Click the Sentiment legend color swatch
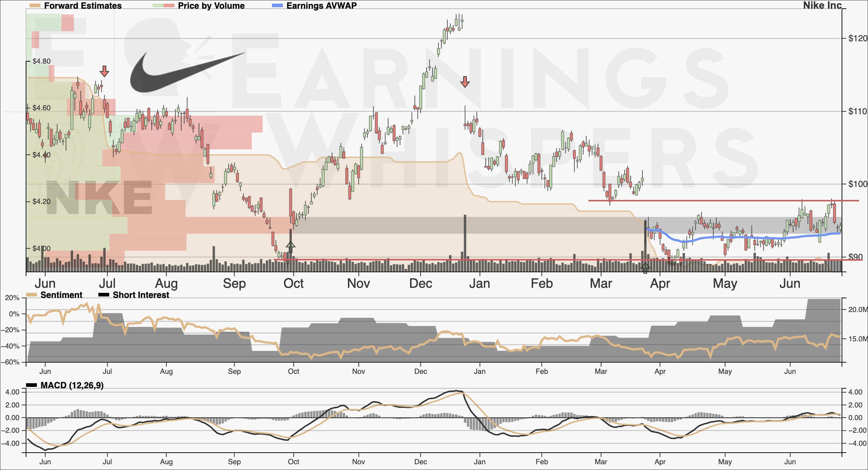This screenshot has height=470, width=868. pyautogui.click(x=31, y=295)
